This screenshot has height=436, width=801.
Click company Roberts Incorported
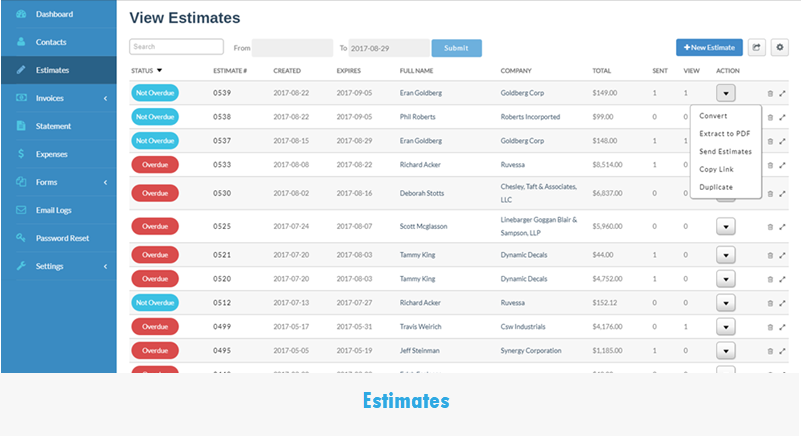pos(530,117)
